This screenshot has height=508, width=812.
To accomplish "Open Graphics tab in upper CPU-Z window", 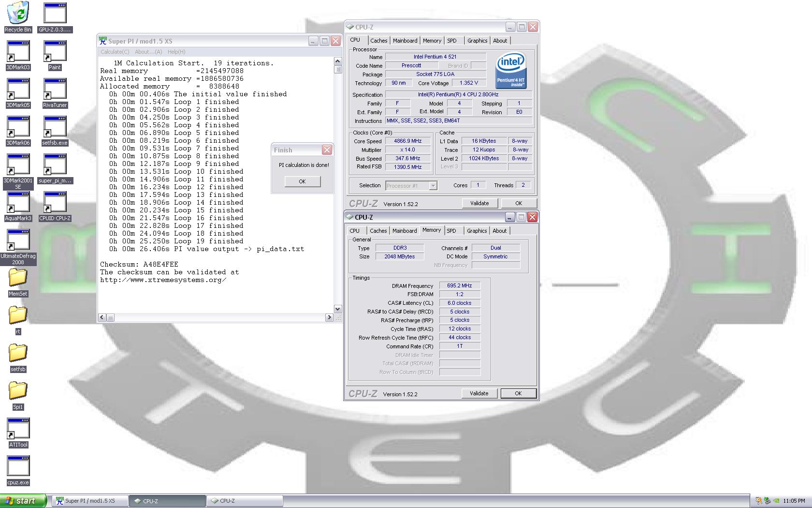I will [477, 41].
